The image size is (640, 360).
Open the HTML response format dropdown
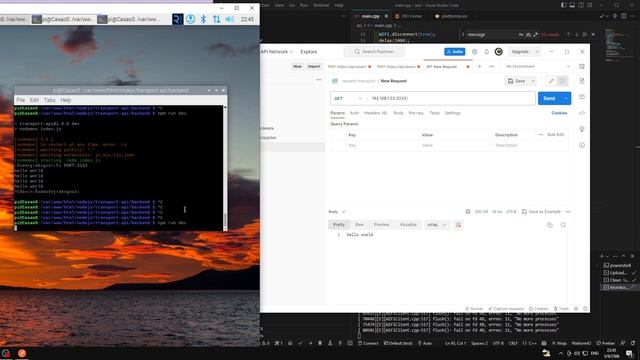[436, 225]
